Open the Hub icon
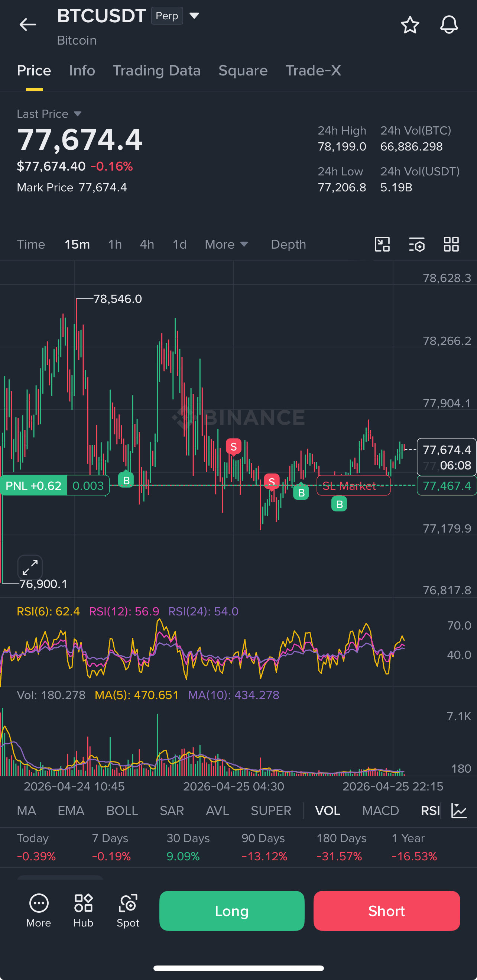Image resolution: width=477 pixels, height=980 pixels. [83, 911]
